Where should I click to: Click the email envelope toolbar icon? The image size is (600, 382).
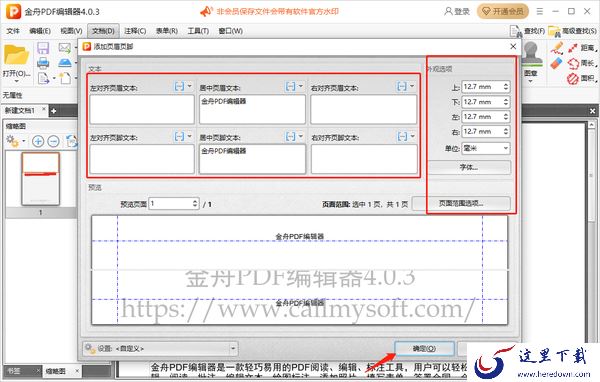click(65, 48)
